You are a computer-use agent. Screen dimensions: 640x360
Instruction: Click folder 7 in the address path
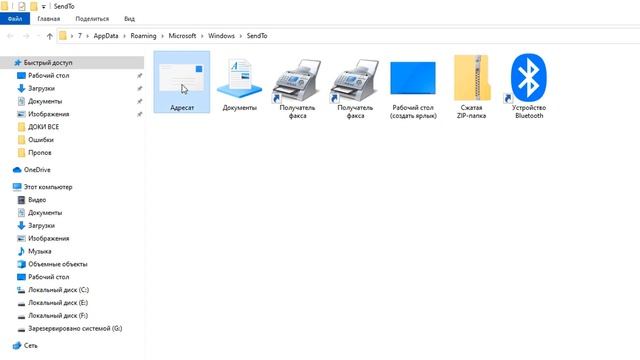(x=80, y=36)
